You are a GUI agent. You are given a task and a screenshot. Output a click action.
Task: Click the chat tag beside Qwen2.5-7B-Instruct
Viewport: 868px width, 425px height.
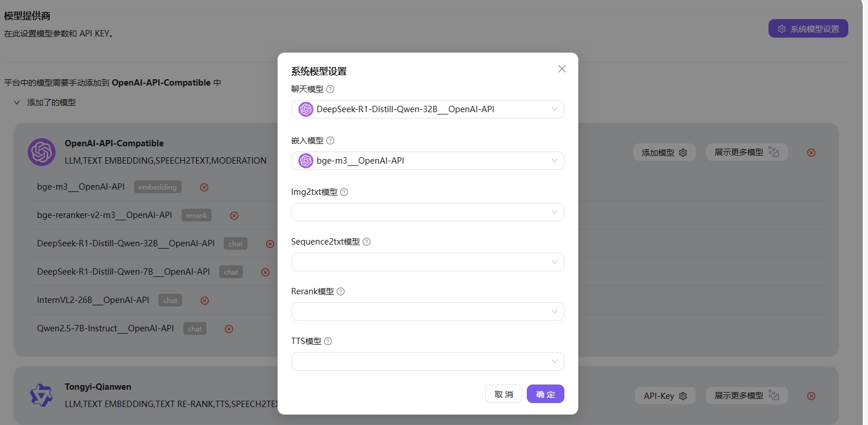[x=195, y=328]
